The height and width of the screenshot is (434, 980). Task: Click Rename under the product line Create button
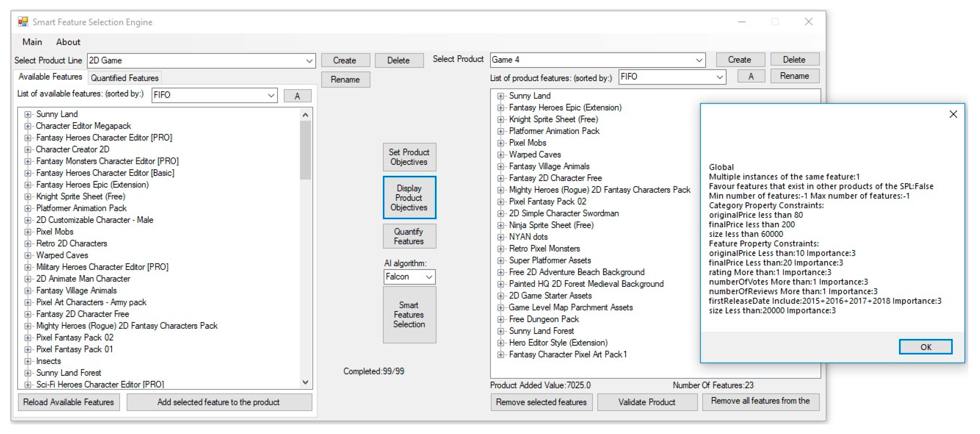coord(345,80)
